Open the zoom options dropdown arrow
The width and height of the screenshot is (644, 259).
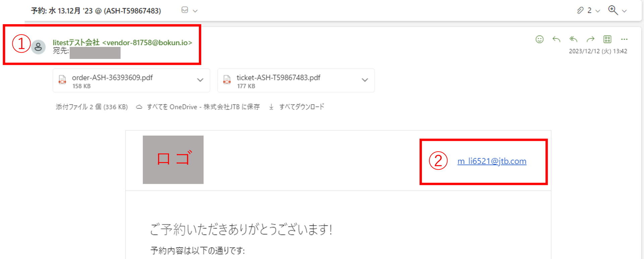click(624, 11)
